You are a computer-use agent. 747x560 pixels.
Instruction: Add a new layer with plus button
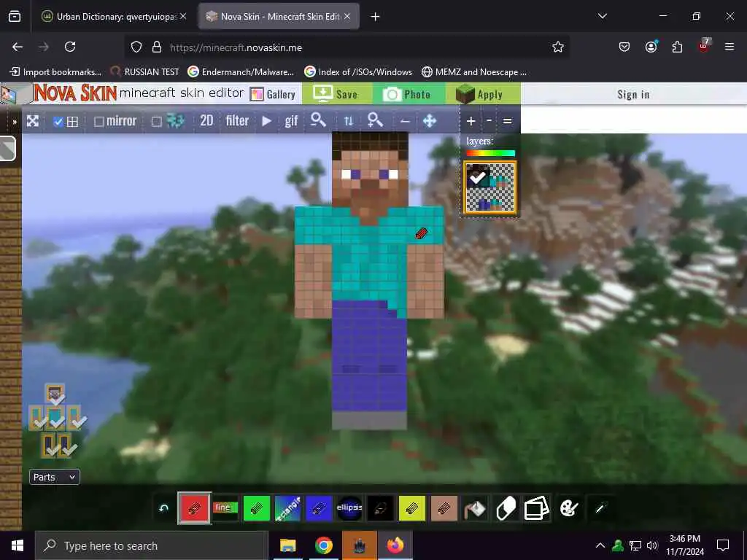471,122
